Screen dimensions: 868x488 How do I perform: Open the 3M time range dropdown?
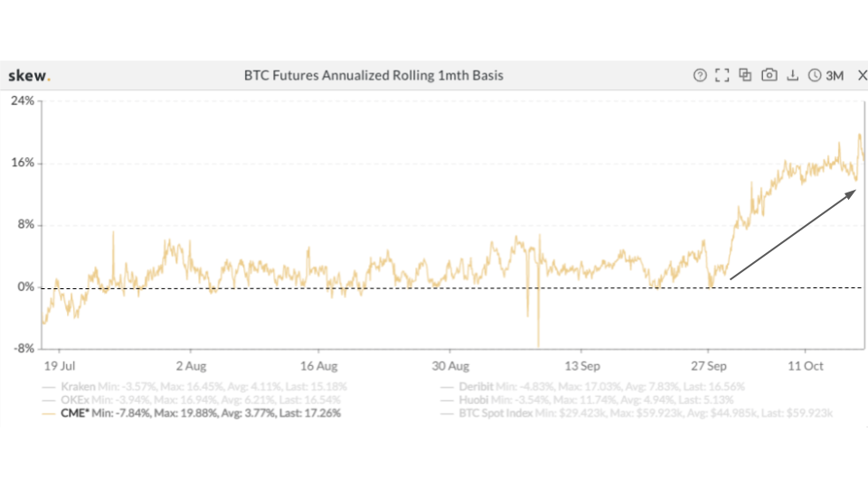(834, 76)
